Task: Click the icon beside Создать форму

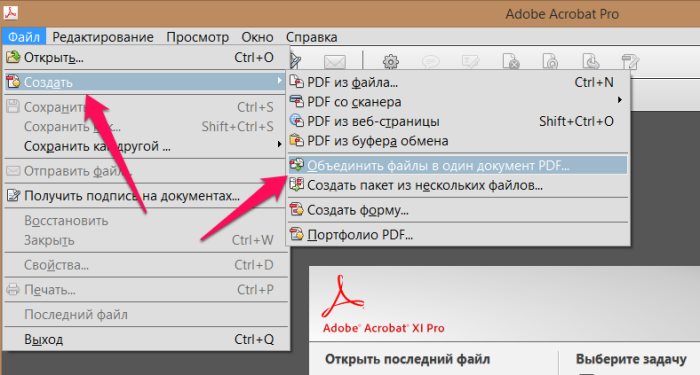Action: coord(296,209)
